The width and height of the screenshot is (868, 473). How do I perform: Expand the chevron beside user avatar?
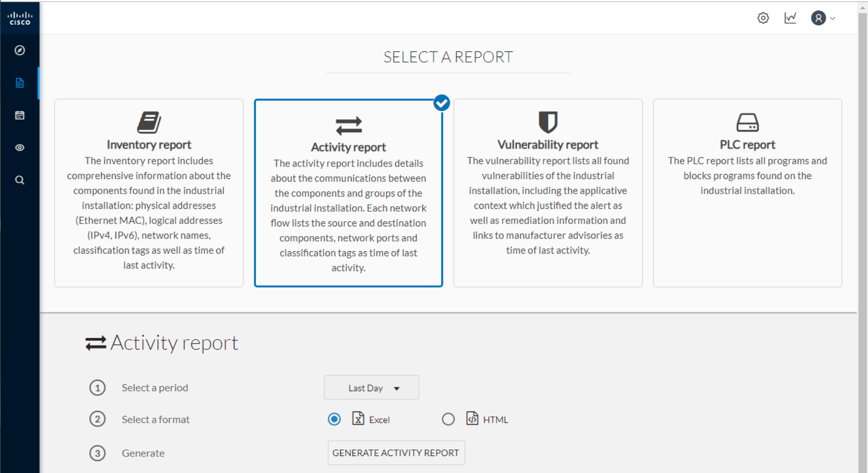tap(833, 18)
